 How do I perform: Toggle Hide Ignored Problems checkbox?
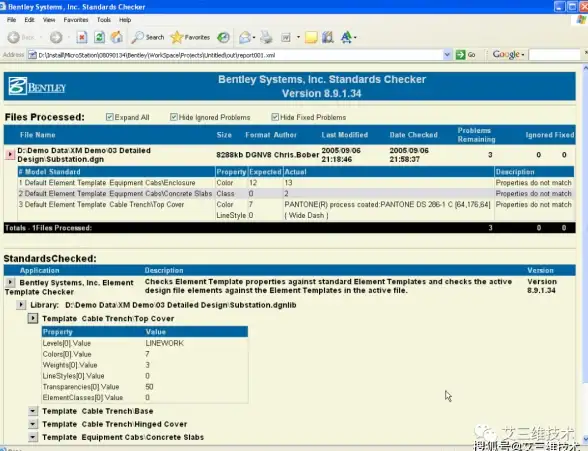pos(174,117)
